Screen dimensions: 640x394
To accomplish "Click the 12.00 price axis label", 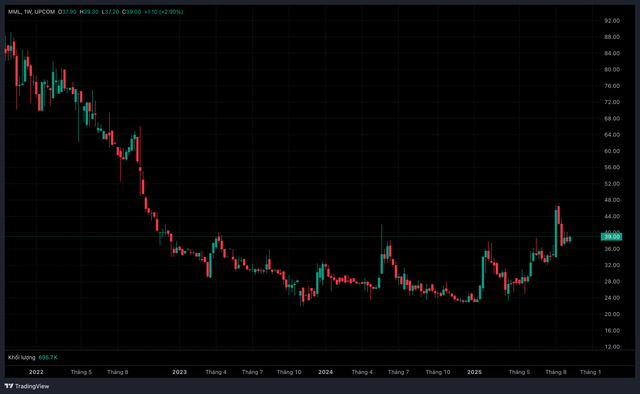I will (612, 347).
